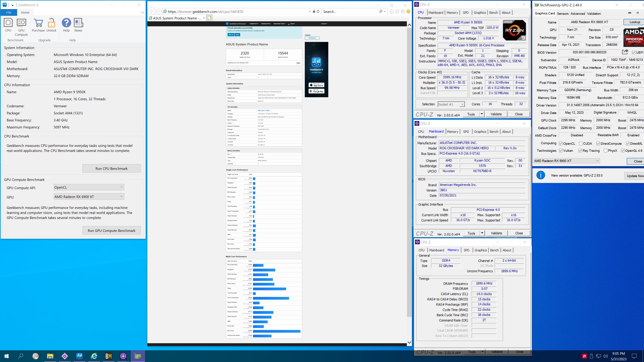Toggle PhysX checkbox in GPU-Z
The width and height of the screenshot is (644, 362).
pos(606,150)
